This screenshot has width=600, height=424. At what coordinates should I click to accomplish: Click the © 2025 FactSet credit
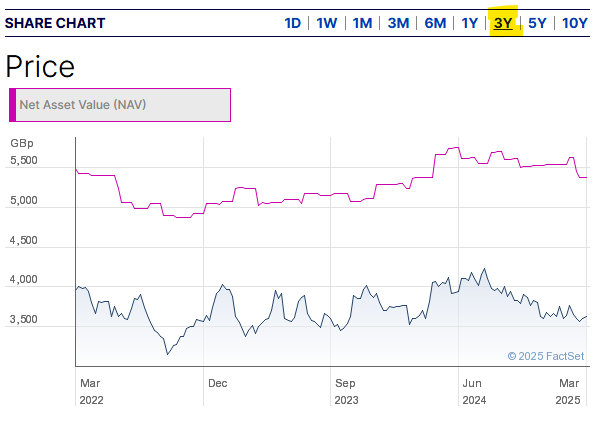pos(545,355)
